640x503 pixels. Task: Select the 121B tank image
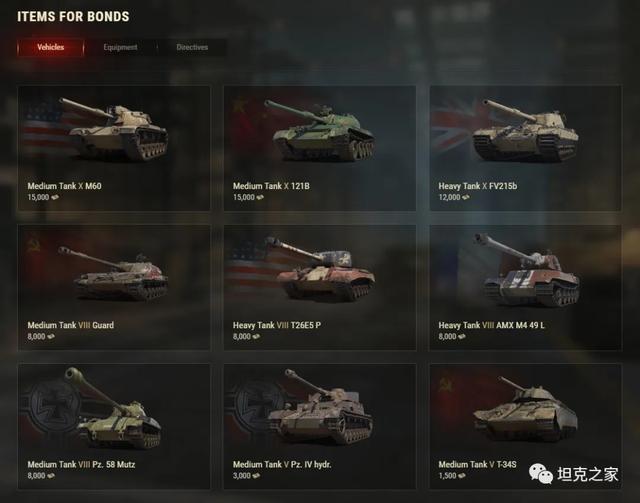click(319, 131)
